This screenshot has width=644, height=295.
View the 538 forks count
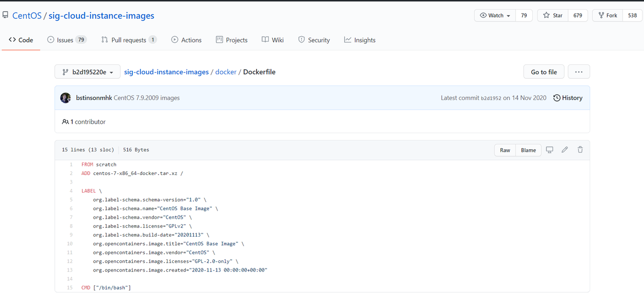tap(632, 16)
